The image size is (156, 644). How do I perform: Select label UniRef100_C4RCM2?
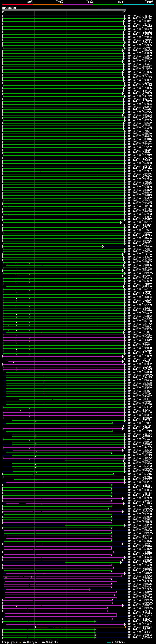[140, 576]
